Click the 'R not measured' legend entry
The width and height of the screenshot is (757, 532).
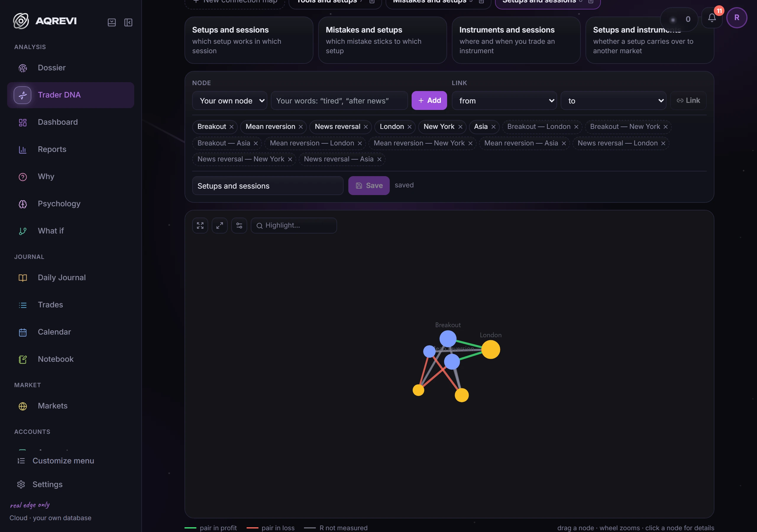336,528
